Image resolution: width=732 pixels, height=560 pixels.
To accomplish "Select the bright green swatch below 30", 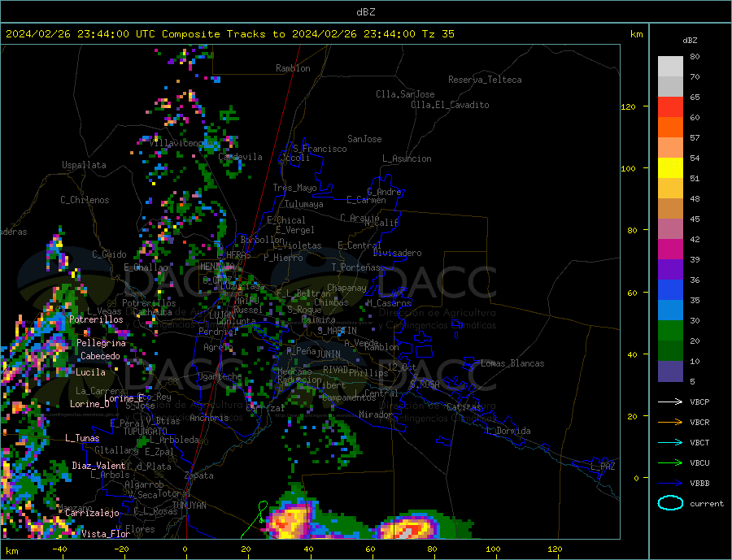I will 670,331.
